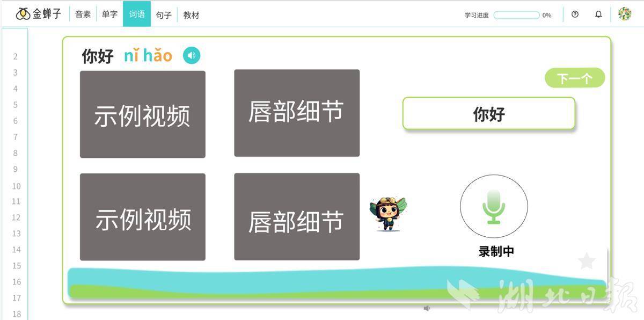Viewport: 644px width, 320px height.
Task: Switch to the 单字 tab
Action: (109, 14)
